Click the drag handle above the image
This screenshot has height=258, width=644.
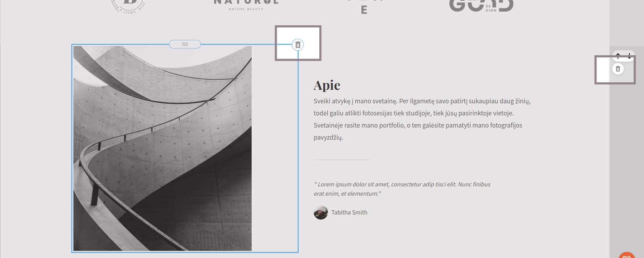[185, 44]
